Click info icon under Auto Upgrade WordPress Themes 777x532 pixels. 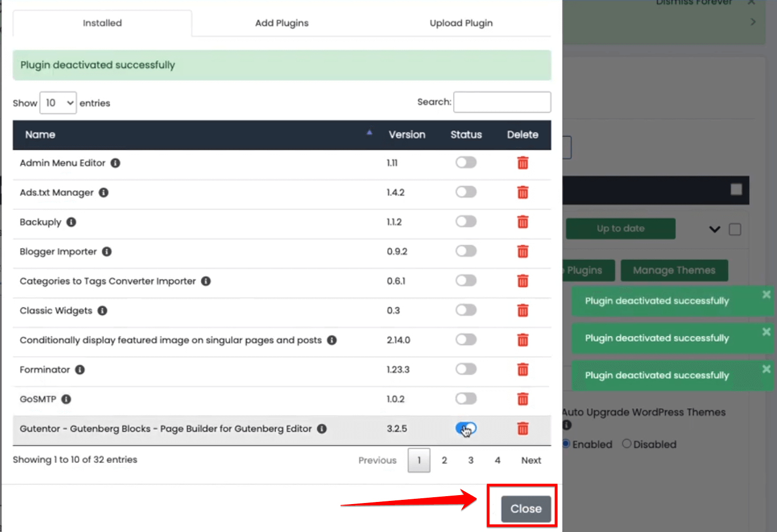tap(567, 425)
